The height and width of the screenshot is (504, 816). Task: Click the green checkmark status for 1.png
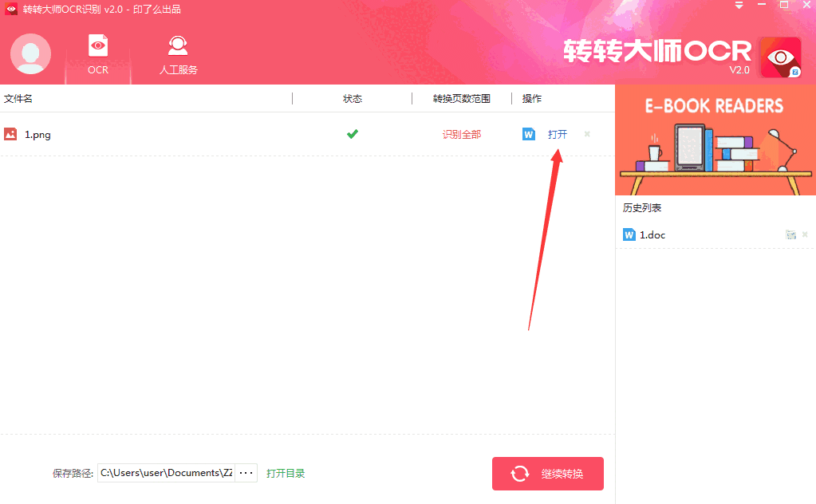pyautogui.click(x=352, y=134)
